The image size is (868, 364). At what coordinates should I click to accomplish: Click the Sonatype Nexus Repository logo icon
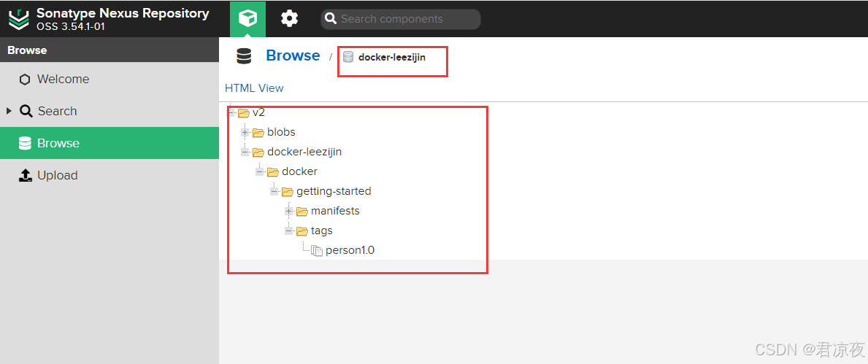pyautogui.click(x=18, y=19)
